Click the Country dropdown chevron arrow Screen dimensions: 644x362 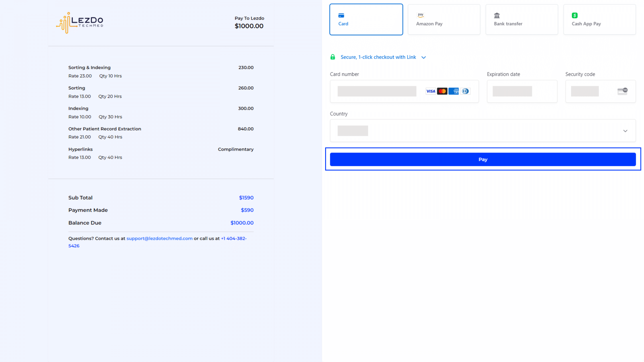(625, 131)
